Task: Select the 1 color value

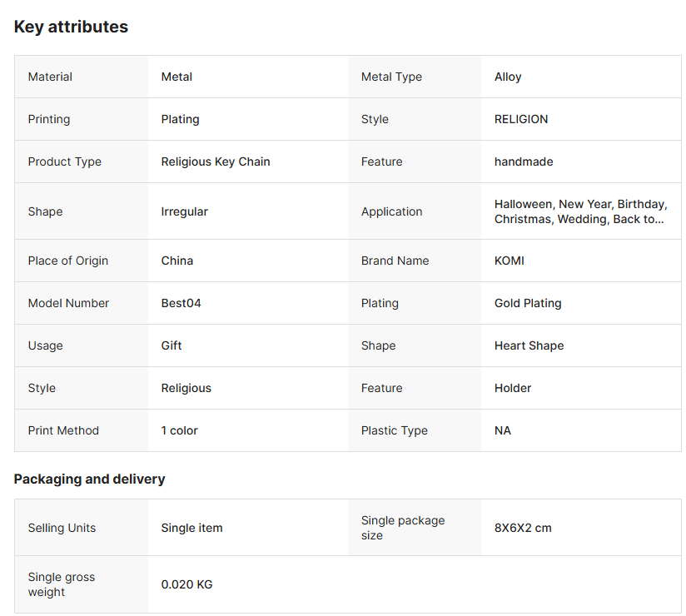Action: click(x=179, y=430)
